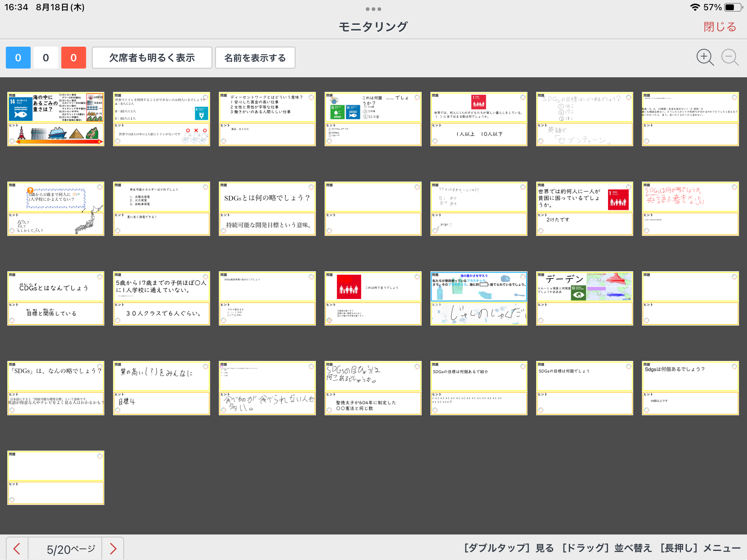Tap the zoom out magnifier icon
This screenshot has width=747, height=560.
730,58
